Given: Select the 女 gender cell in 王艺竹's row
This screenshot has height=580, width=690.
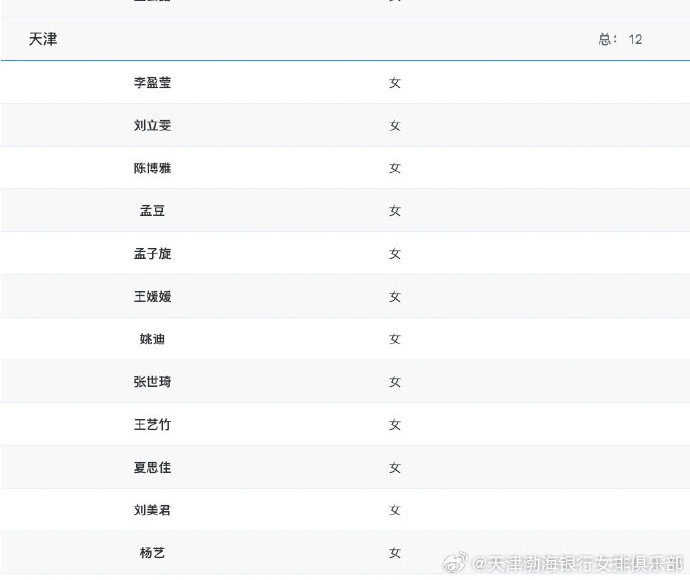Looking at the screenshot, I should (395, 425).
